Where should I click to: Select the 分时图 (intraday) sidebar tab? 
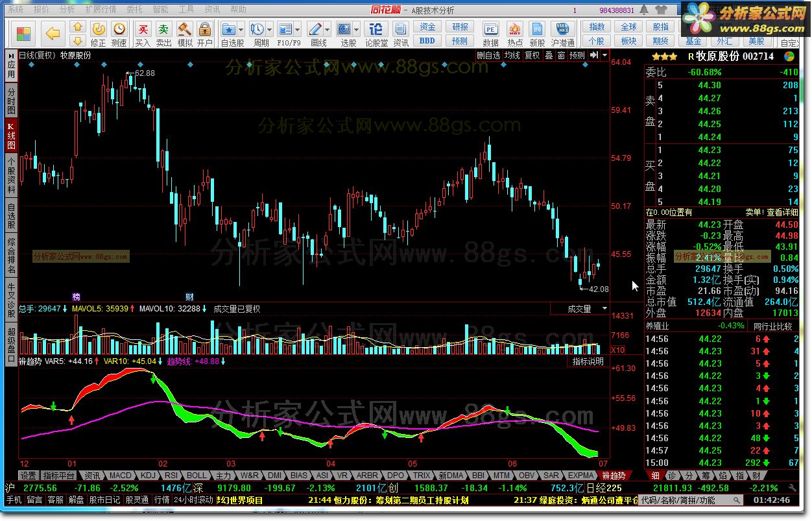(11, 101)
